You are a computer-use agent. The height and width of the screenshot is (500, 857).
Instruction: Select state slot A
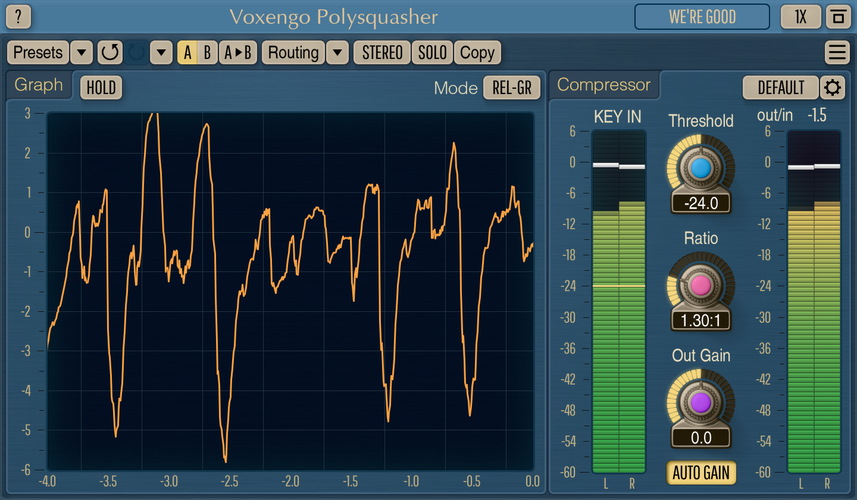click(187, 52)
